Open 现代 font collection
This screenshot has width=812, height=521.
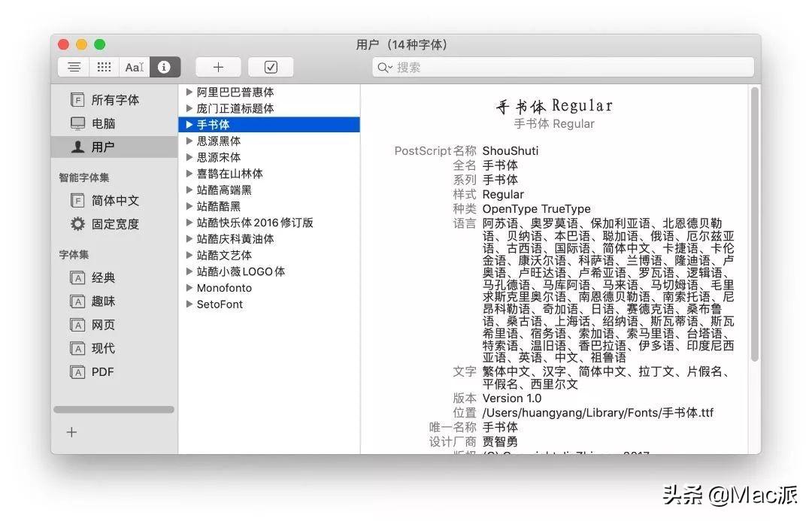114,349
